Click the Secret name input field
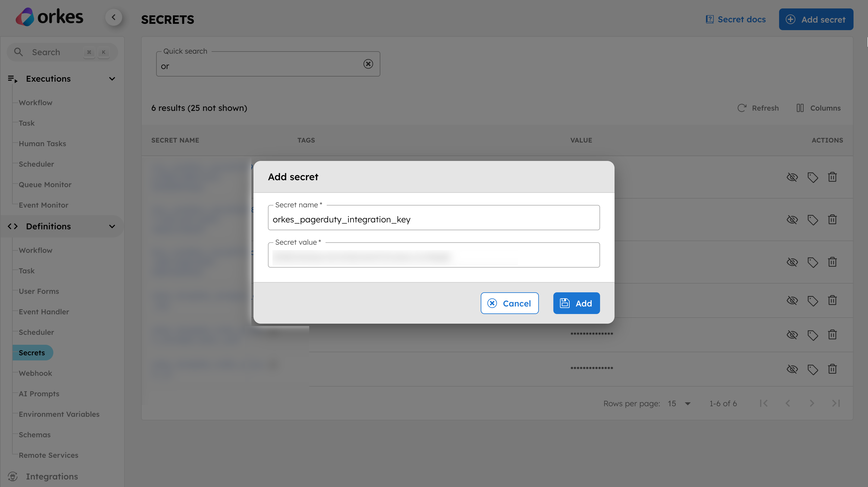This screenshot has width=868, height=487. coord(433,219)
